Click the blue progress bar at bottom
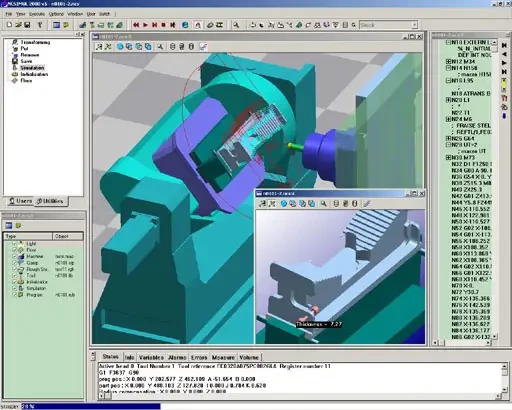512x410 pixels. click(x=91, y=406)
